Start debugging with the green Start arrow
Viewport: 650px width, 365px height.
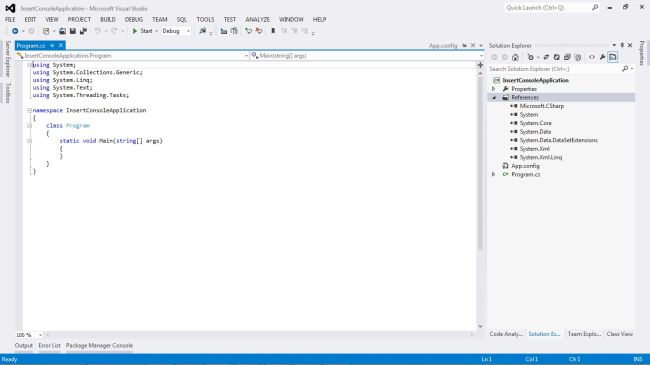pyautogui.click(x=135, y=31)
